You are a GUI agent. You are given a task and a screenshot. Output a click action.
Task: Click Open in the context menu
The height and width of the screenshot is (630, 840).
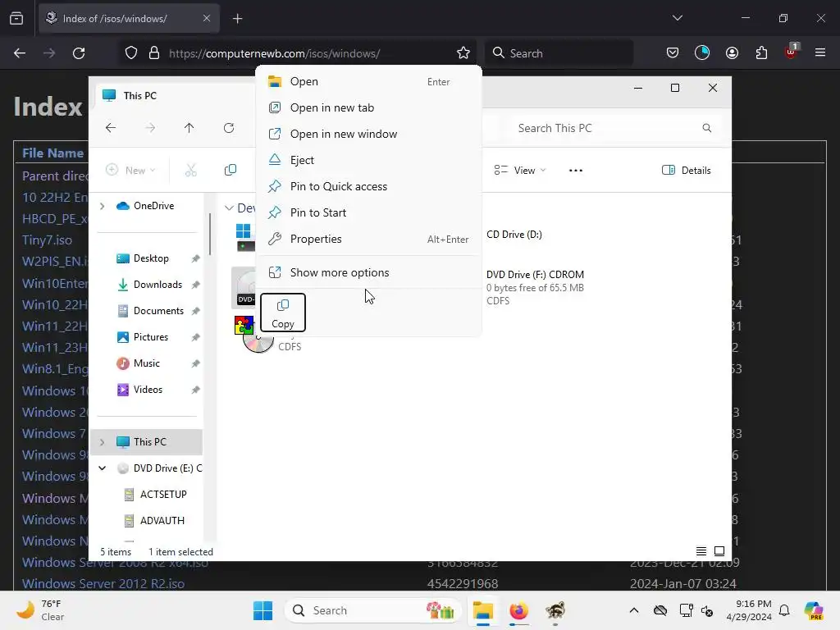pos(368,81)
